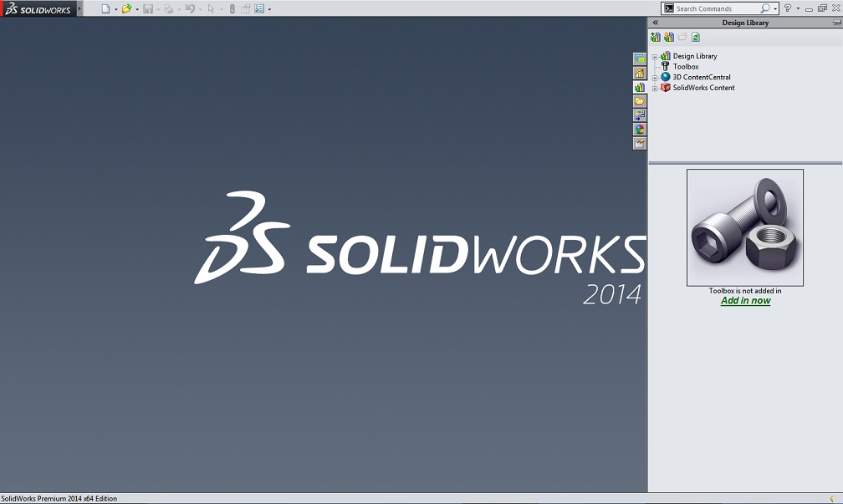Pin the Design Library pane
The height and width of the screenshot is (504, 843).
click(x=836, y=23)
